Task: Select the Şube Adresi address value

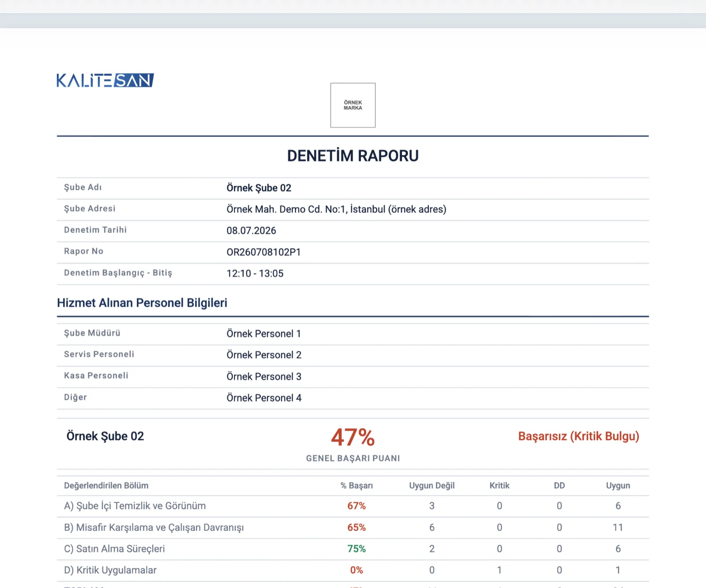Action: (336, 209)
